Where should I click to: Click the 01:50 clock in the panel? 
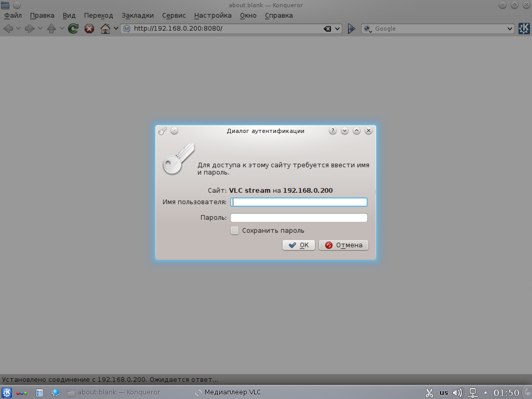[506, 393]
